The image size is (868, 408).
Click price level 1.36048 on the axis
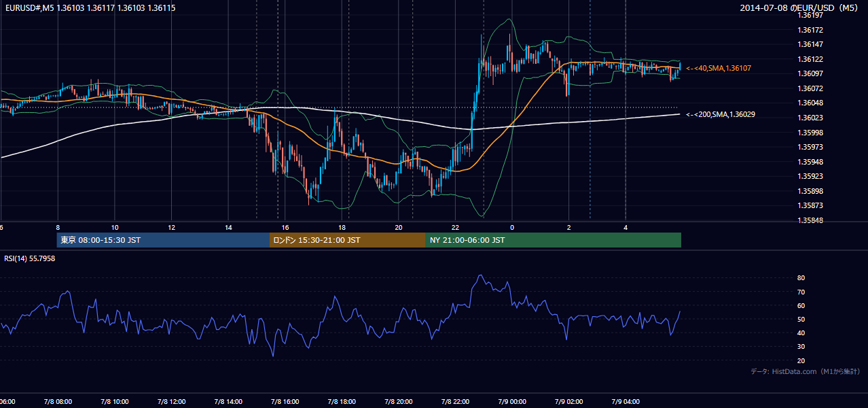point(810,103)
